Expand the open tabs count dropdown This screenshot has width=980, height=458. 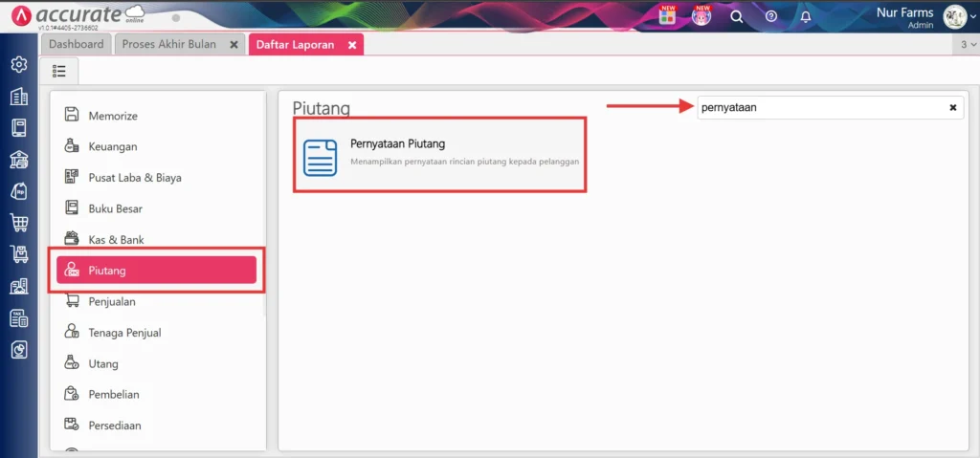point(967,45)
